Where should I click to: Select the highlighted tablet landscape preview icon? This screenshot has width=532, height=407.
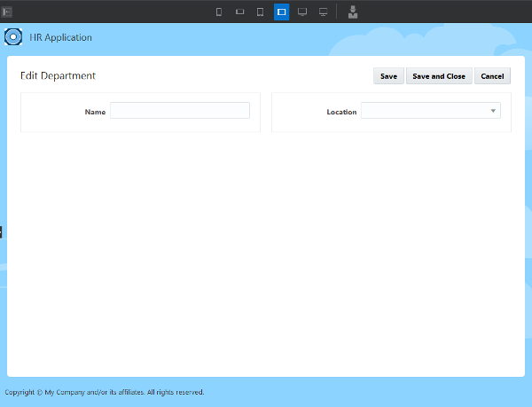tap(281, 12)
